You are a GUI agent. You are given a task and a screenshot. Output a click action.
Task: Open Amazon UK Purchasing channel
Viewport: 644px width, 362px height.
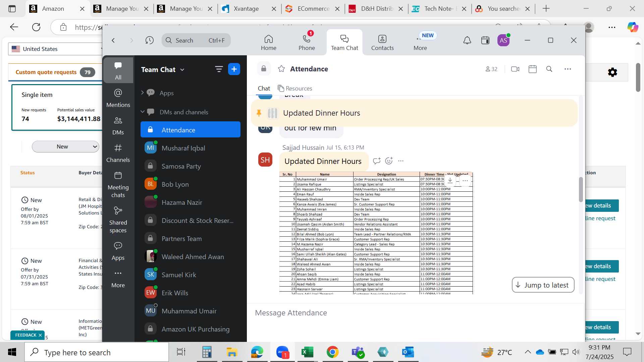point(190,329)
